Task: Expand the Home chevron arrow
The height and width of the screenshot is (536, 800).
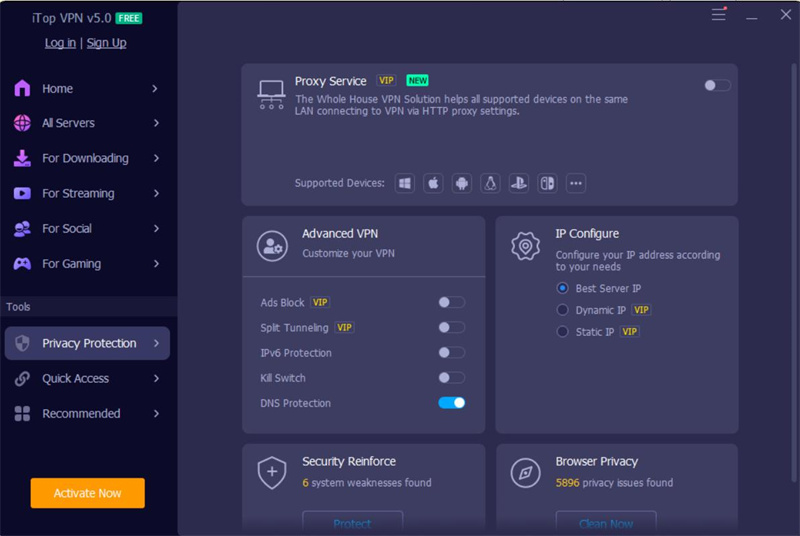Action: click(155, 89)
